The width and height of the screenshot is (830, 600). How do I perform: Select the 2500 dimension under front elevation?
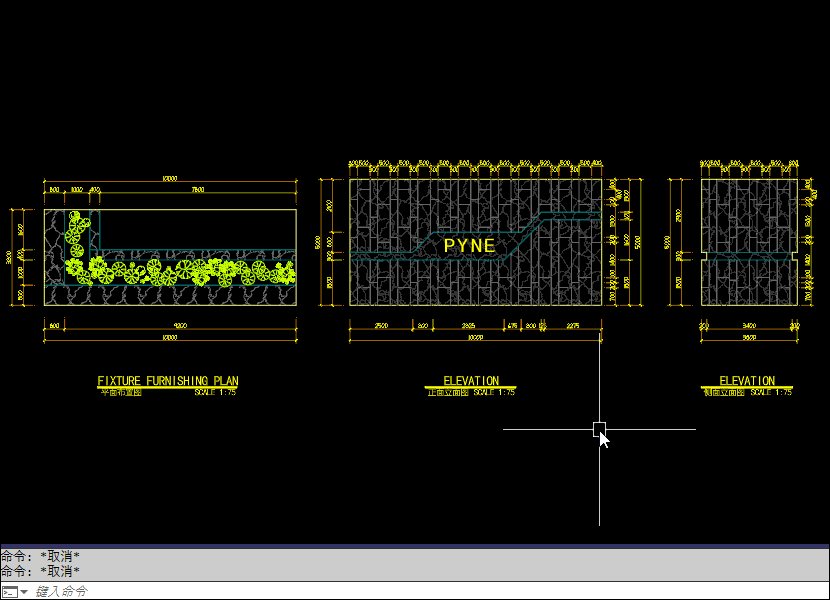click(381, 326)
